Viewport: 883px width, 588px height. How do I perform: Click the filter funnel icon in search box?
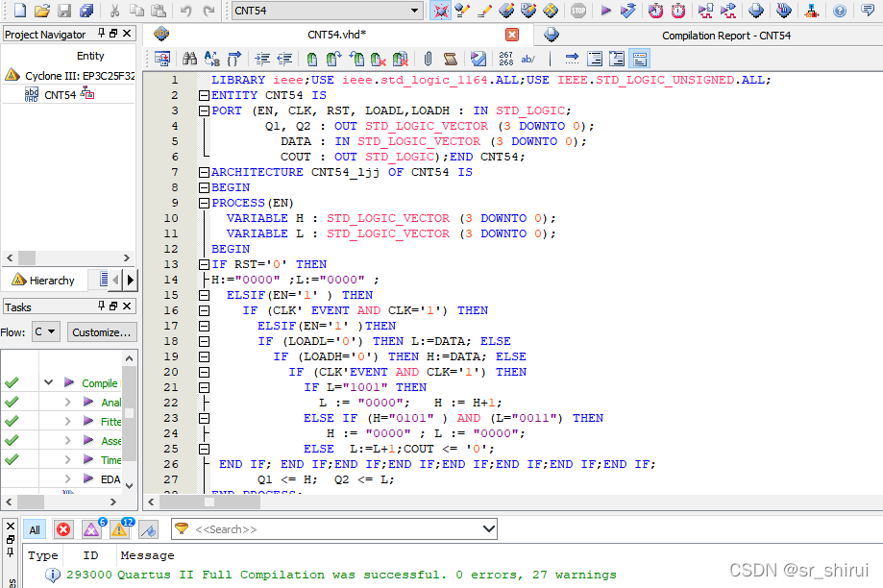pos(182,528)
